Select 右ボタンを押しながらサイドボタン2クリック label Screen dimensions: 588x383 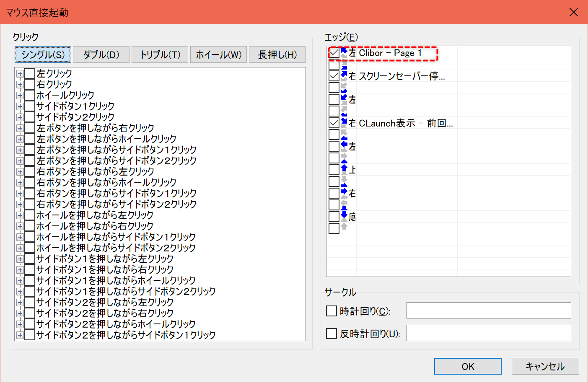117,204
